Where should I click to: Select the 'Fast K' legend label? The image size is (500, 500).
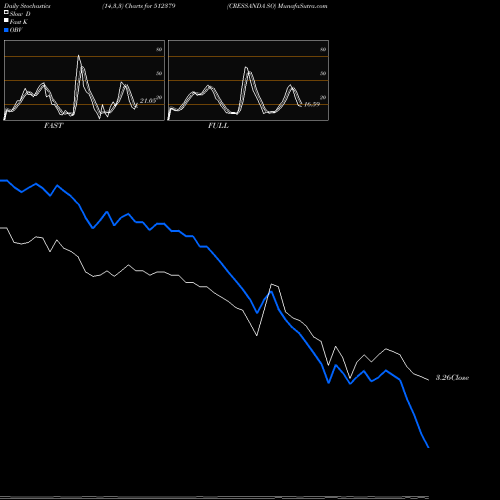click(x=18, y=22)
